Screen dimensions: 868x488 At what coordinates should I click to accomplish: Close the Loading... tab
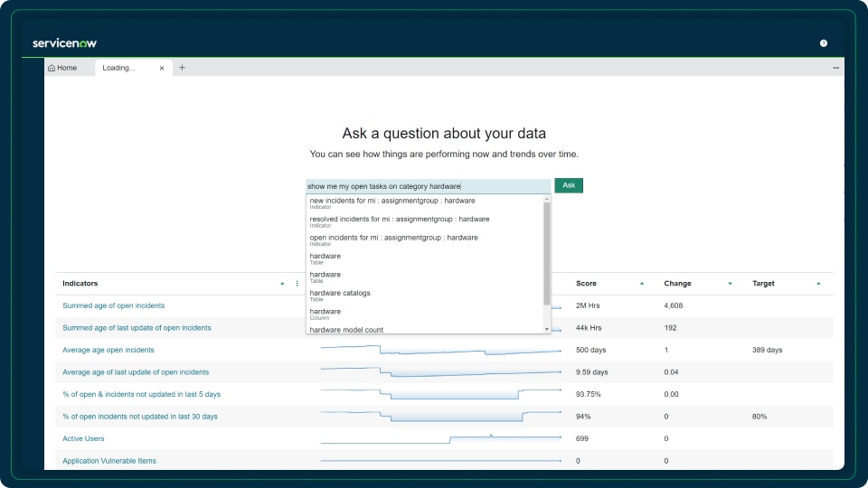(162, 68)
